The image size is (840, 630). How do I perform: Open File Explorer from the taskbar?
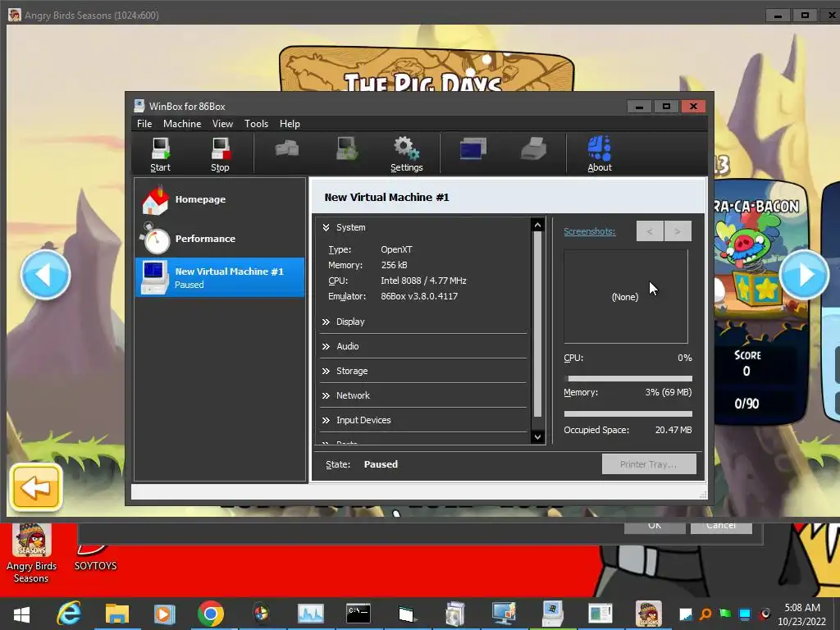(x=116, y=614)
